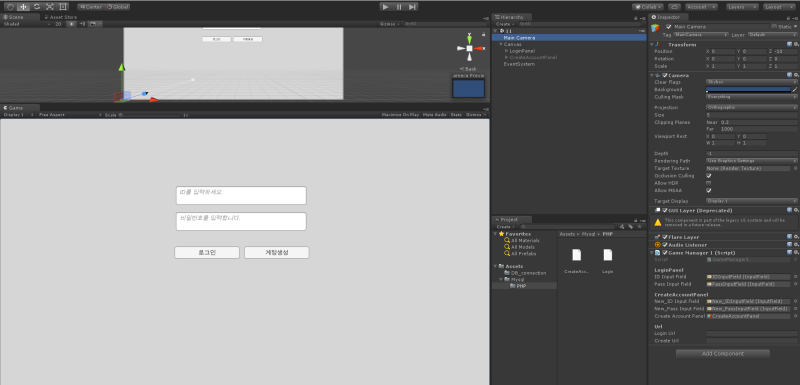The width and height of the screenshot is (800, 385).
Task: Click Search by Label icon in Project
Action: coord(631,226)
